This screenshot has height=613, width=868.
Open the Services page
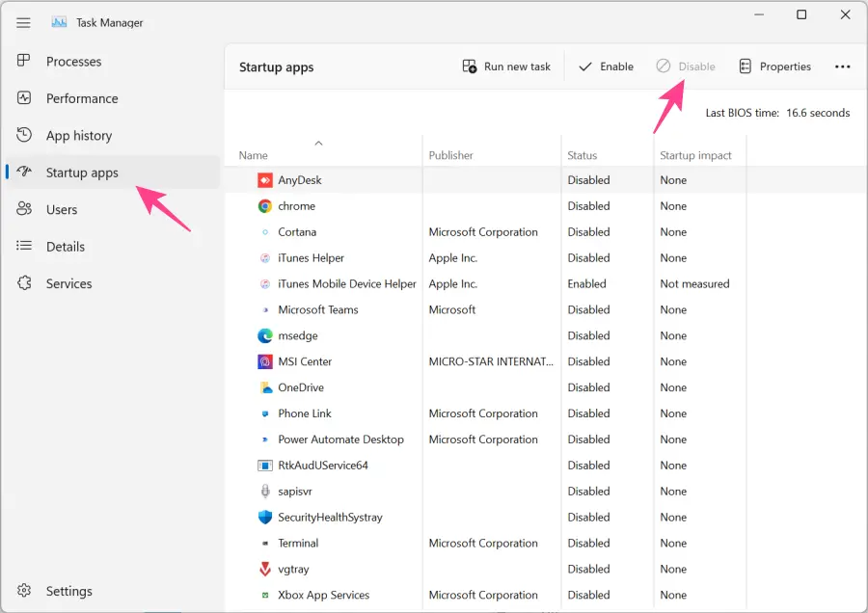(113, 283)
